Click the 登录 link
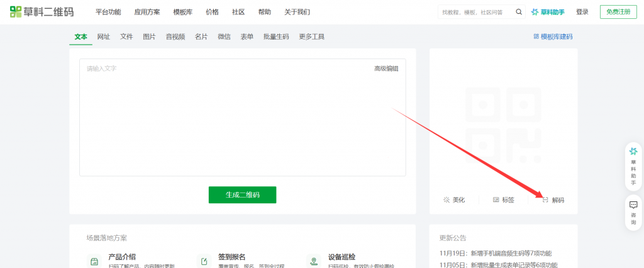The height and width of the screenshot is (268, 644). 582,12
